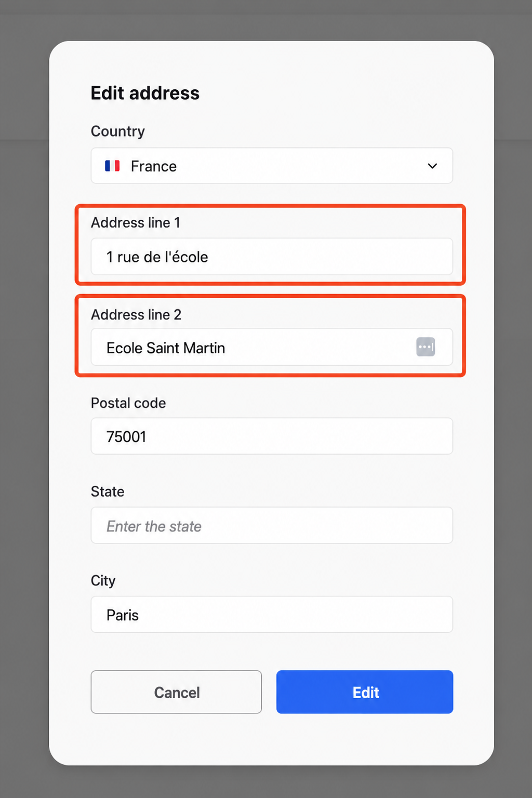Click the City label
This screenshot has width=532, height=798.
tap(103, 581)
